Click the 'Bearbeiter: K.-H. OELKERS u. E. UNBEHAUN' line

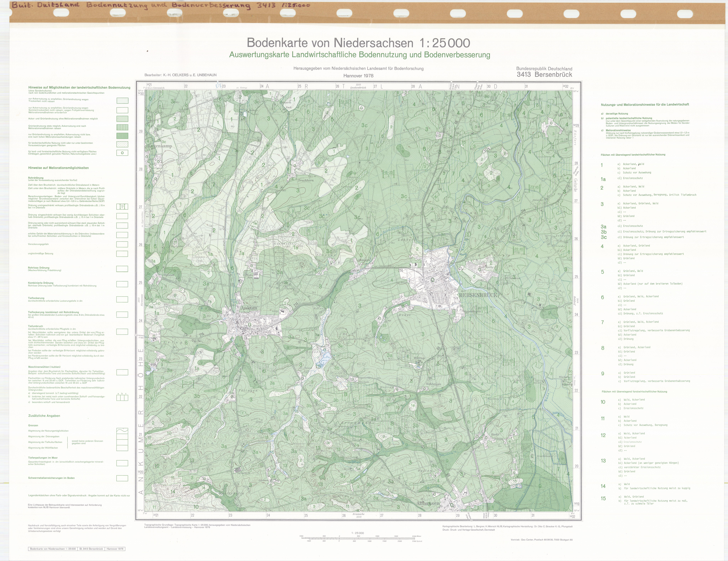[180, 75]
